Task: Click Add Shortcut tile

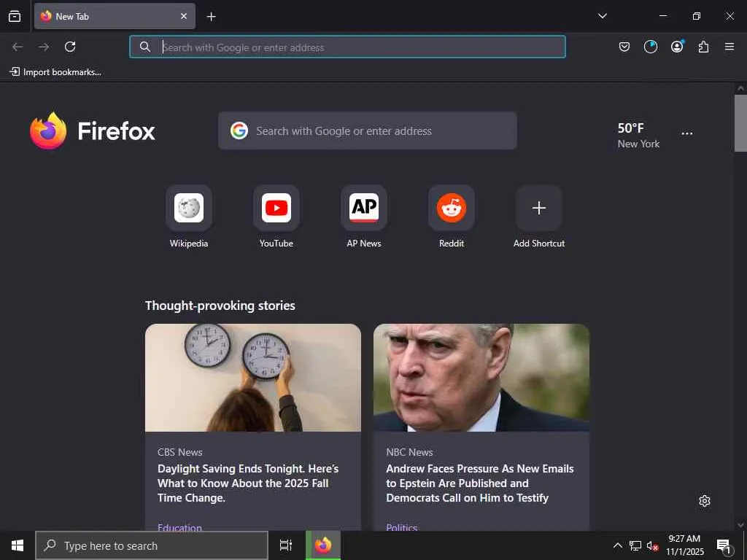Action: (x=539, y=217)
